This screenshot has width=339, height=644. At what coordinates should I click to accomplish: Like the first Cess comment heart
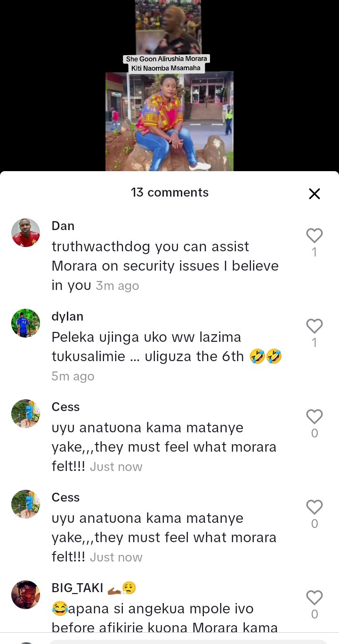314,416
